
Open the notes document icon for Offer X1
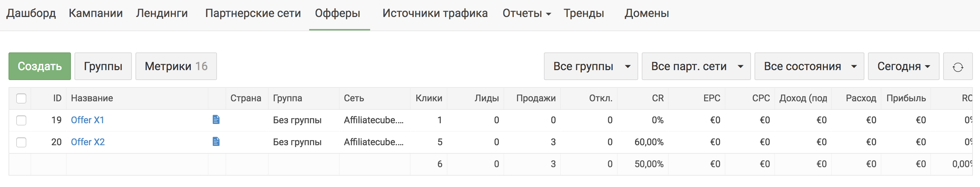(216, 120)
